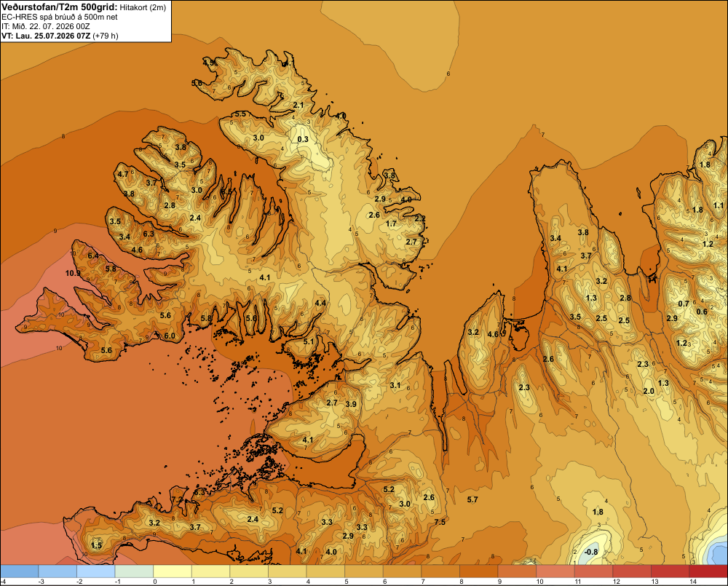
Task: Click the 2.2 temperature value
Action: 420,218
